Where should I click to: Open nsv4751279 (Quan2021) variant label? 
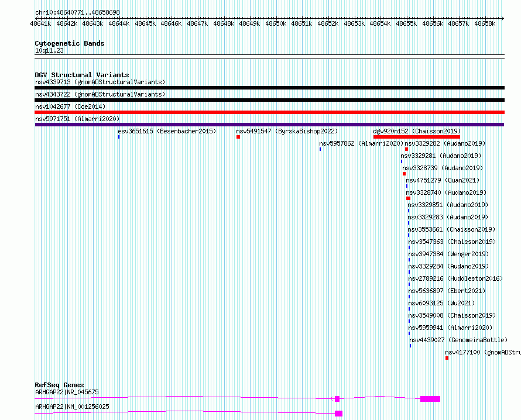(443, 180)
